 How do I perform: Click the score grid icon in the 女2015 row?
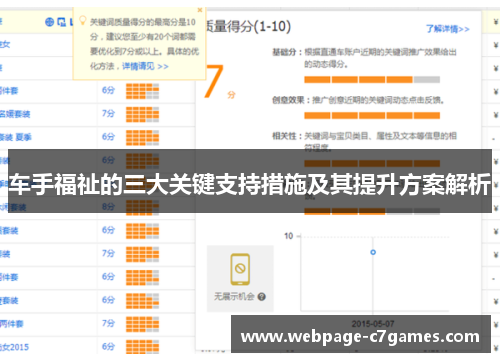[142, 347]
